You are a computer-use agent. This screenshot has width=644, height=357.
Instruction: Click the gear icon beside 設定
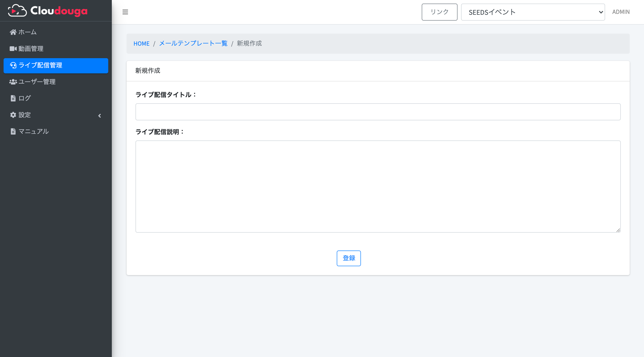click(13, 115)
